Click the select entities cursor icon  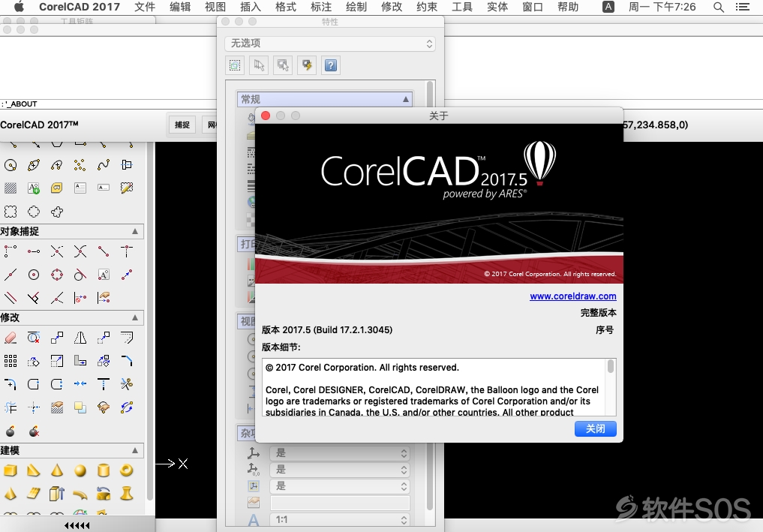coord(259,65)
